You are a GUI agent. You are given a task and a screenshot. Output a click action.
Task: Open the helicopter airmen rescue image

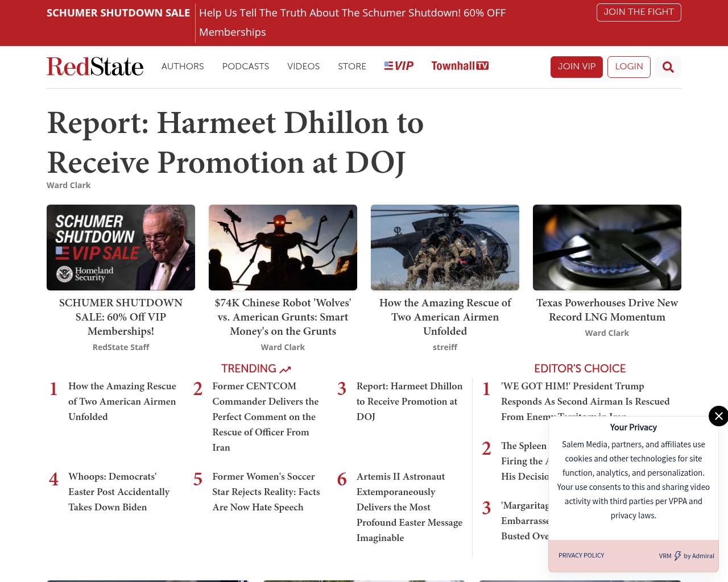445,247
